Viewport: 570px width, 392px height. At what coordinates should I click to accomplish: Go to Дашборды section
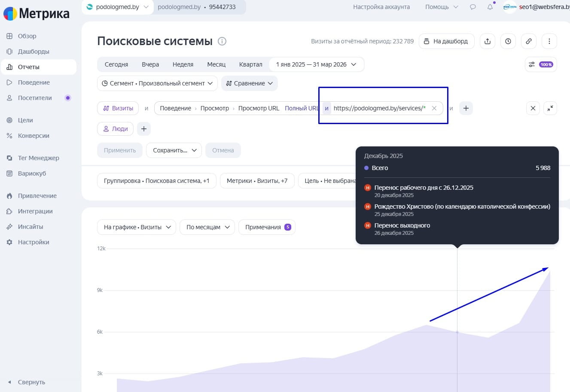[x=34, y=52]
